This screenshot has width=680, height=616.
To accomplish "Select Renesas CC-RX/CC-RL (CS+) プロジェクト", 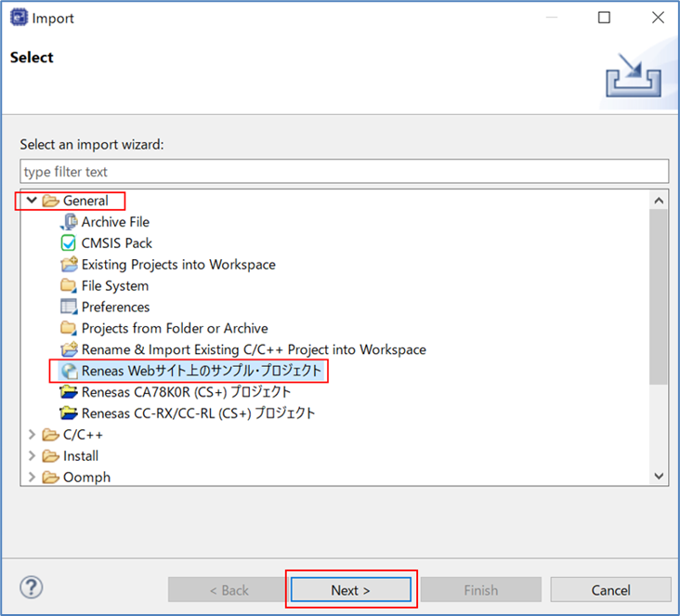I will tap(198, 413).
